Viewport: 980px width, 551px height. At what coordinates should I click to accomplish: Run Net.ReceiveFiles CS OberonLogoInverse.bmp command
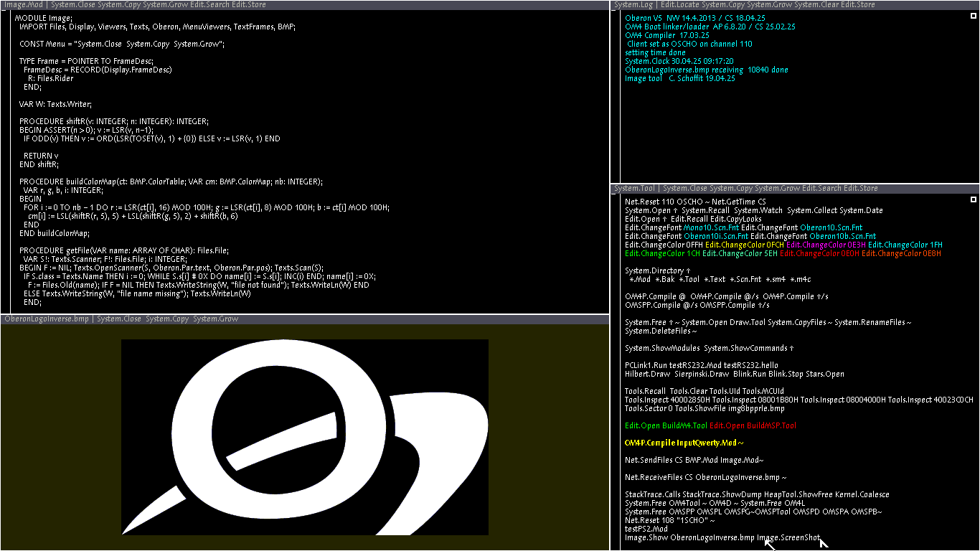click(x=702, y=478)
